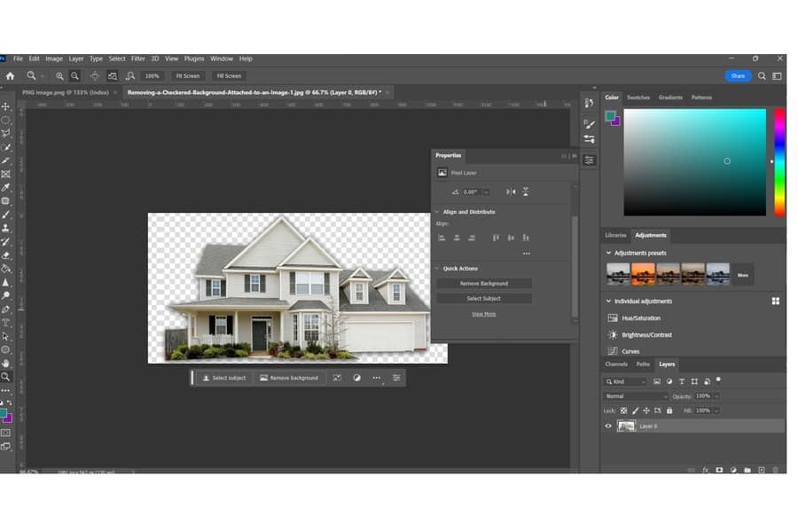Select the orange sunset adjustment preset

click(643, 274)
